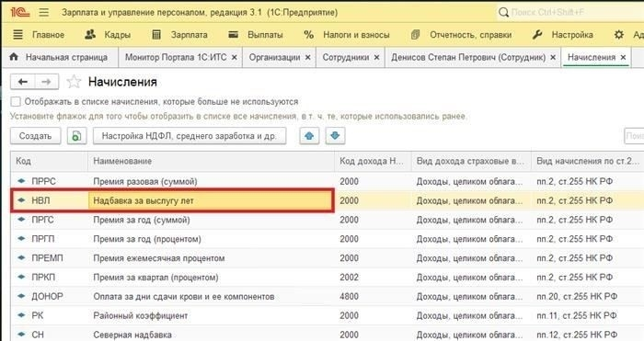The image size is (644, 341).
Task: Switch to Монитор Портала 1С:ИТС tab
Action: coord(176,58)
